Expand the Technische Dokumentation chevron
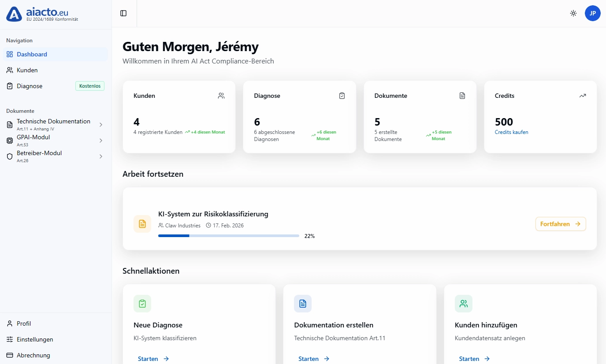This screenshot has width=606, height=364. coord(100,125)
